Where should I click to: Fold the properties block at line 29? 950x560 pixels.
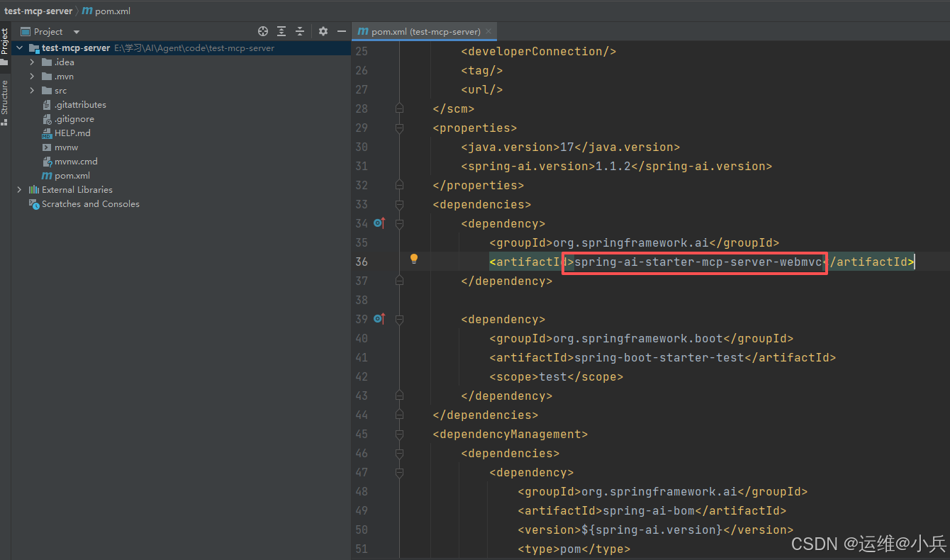399,128
